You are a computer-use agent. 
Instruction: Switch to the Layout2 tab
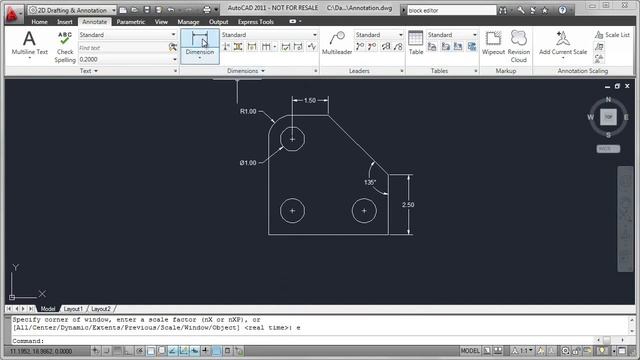click(x=101, y=309)
